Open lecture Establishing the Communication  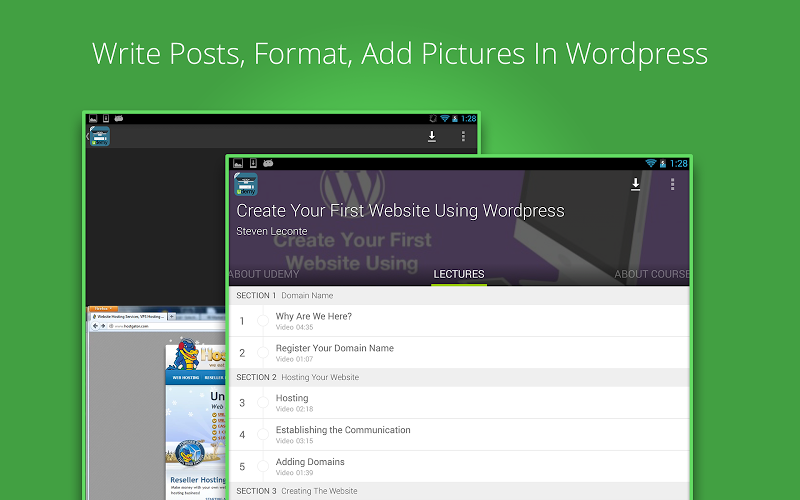[x=459, y=434]
